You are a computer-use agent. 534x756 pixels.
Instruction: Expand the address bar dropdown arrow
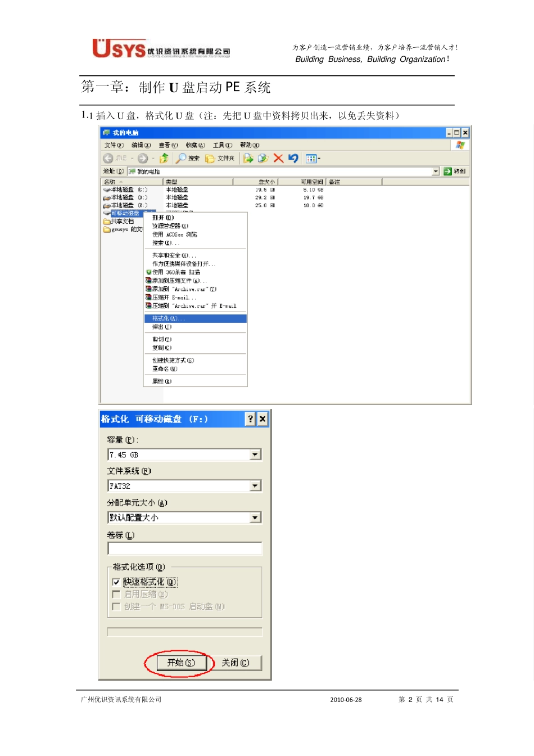[436, 172]
